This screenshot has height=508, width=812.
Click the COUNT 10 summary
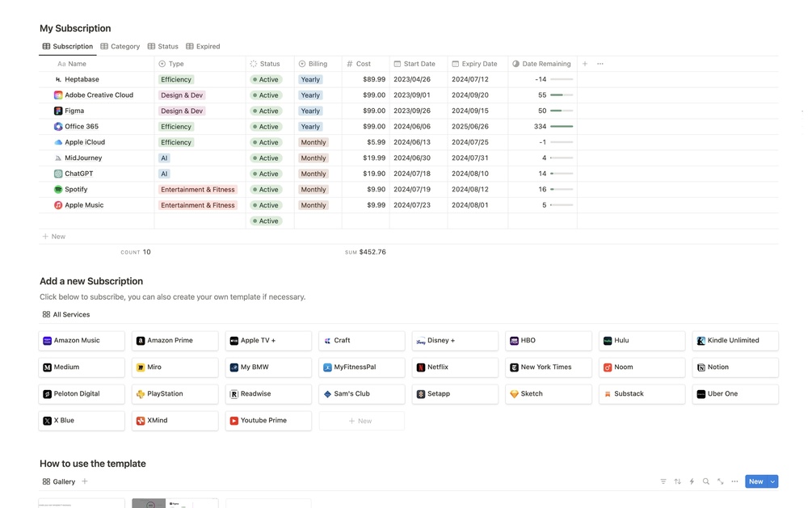coord(136,252)
